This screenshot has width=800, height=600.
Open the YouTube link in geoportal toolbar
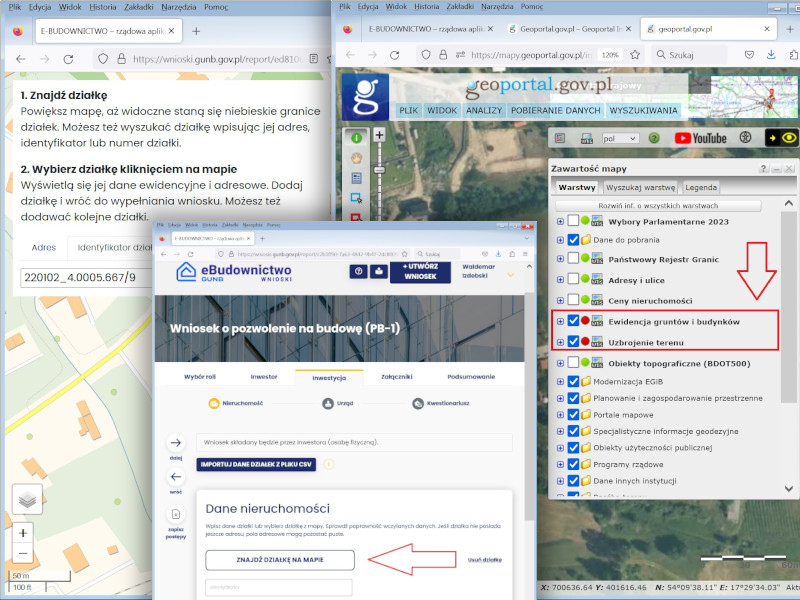coord(700,138)
